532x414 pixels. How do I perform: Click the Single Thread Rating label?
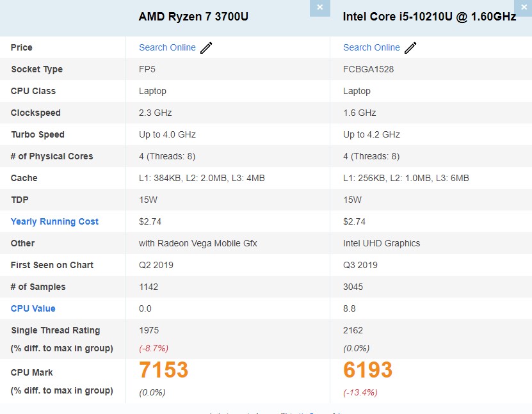[x=55, y=330]
